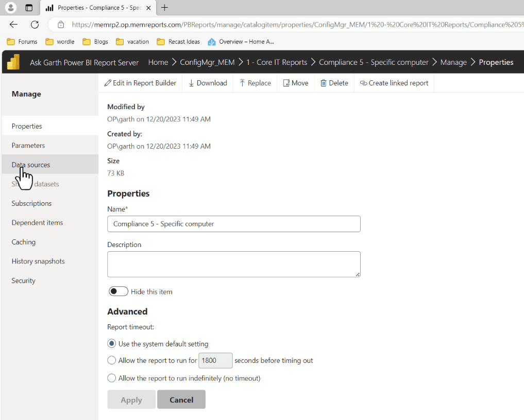The height and width of the screenshot is (420, 524).
Task: Click Edit in Report Builder
Action: 140,83
